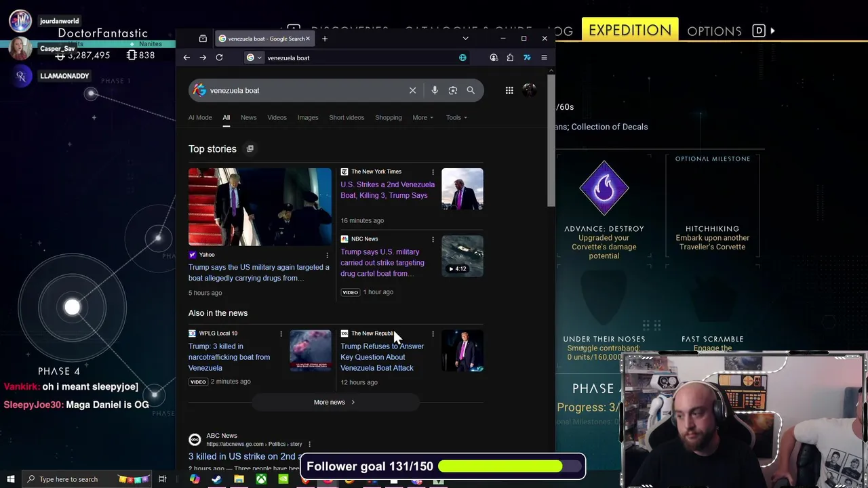Viewport: 868px width, 488px height.
Task: Click the Phase 4 node in the game map
Action: [72, 307]
